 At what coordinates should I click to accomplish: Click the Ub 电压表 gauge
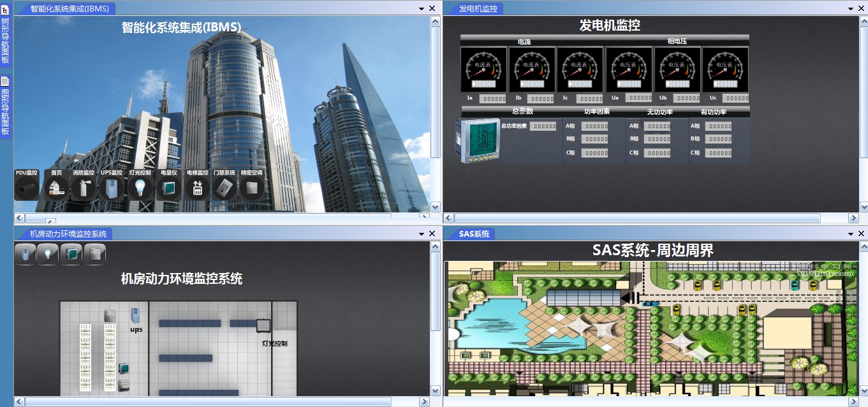pos(677,69)
